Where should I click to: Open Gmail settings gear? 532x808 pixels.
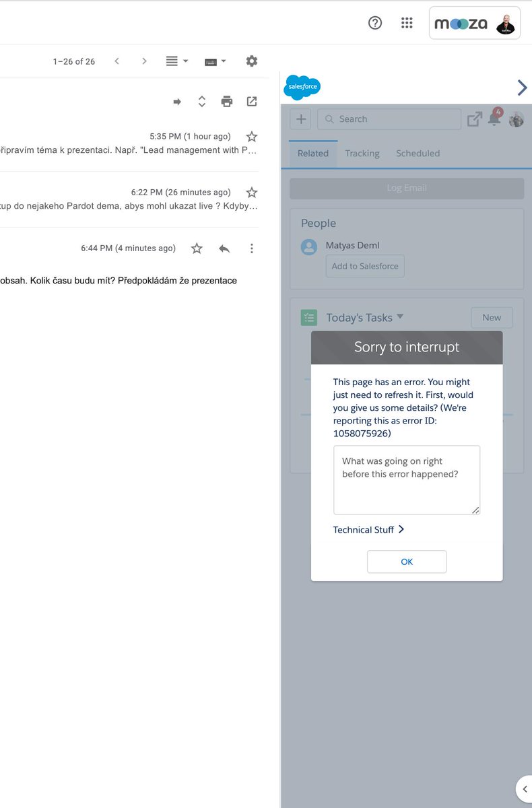(252, 61)
